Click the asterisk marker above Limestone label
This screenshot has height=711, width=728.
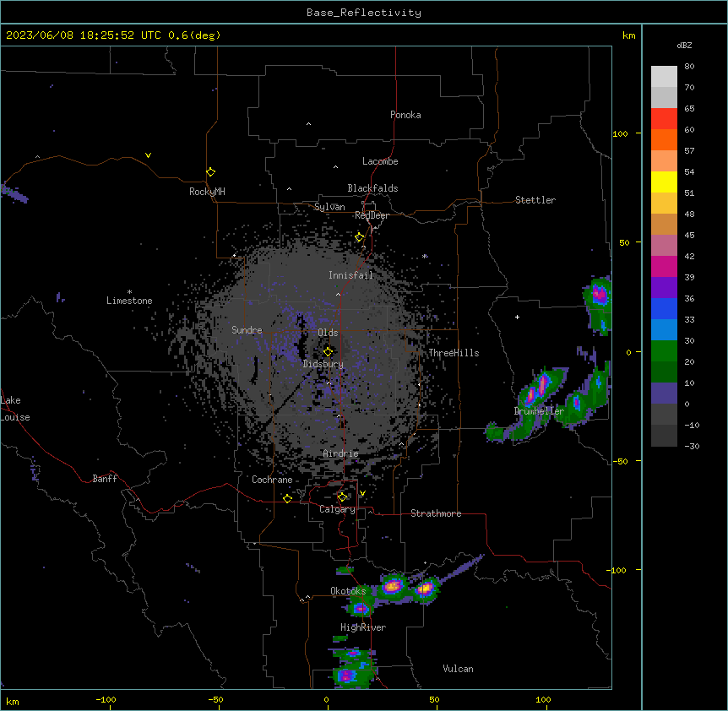129,292
